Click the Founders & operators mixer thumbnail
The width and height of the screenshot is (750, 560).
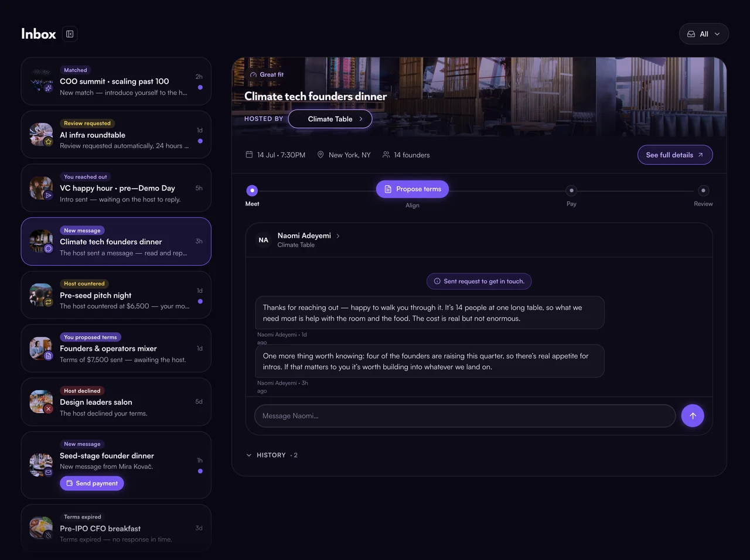coord(41,349)
